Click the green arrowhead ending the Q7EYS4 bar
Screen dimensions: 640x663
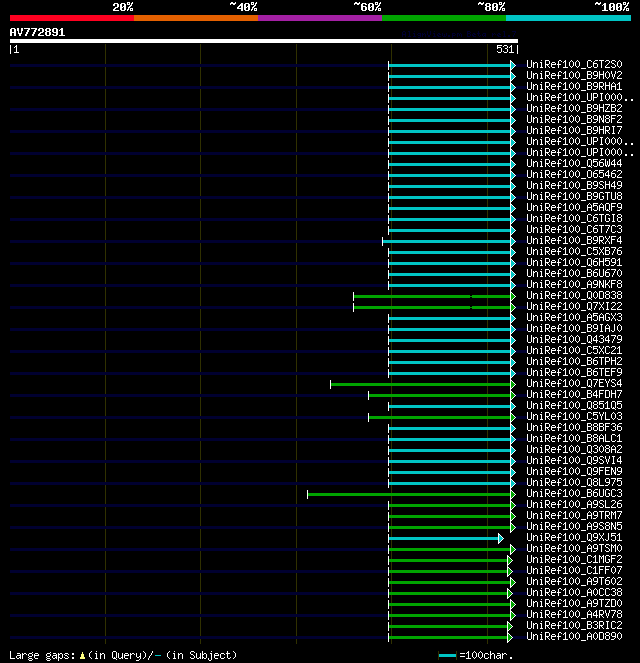pyautogui.click(x=513, y=384)
